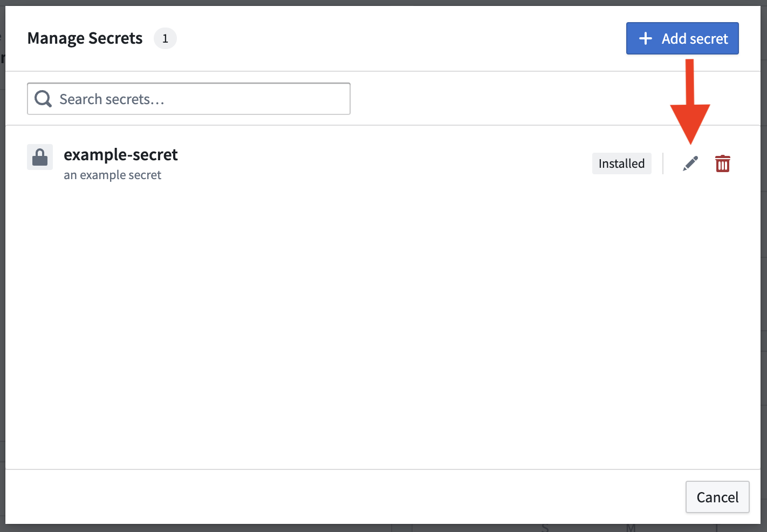Focus the Search secrets field
Viewport: 767px width, 532px height.
pyautogui.click(x=189, y=99)
